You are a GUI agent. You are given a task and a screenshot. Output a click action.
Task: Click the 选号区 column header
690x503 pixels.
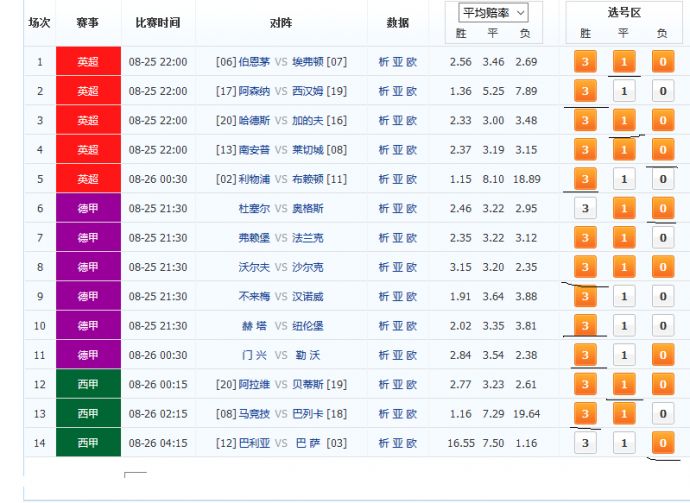click(624, 12)
